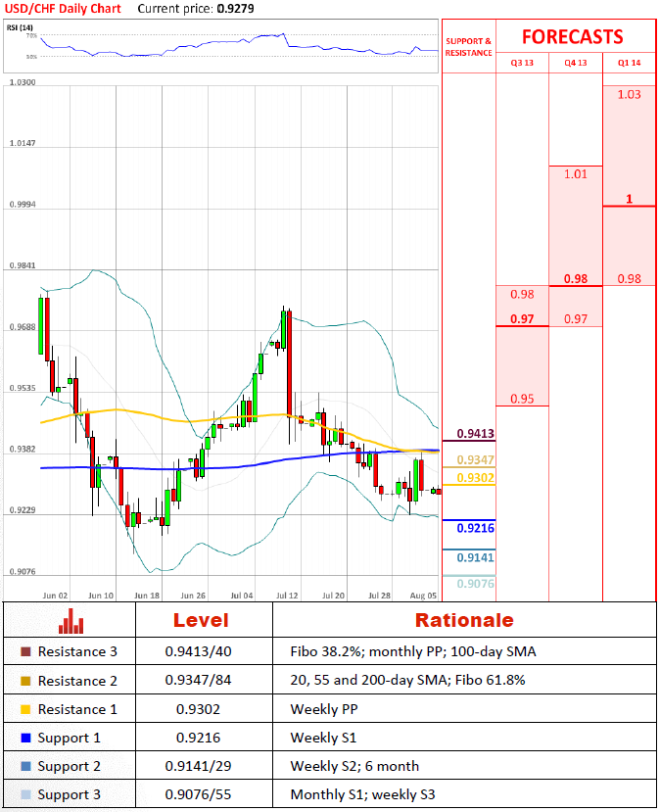Click the Weekly S2; 6 month rationale
Image resolution: width=660 pixels, height=812 pixels.
point(354,766)
